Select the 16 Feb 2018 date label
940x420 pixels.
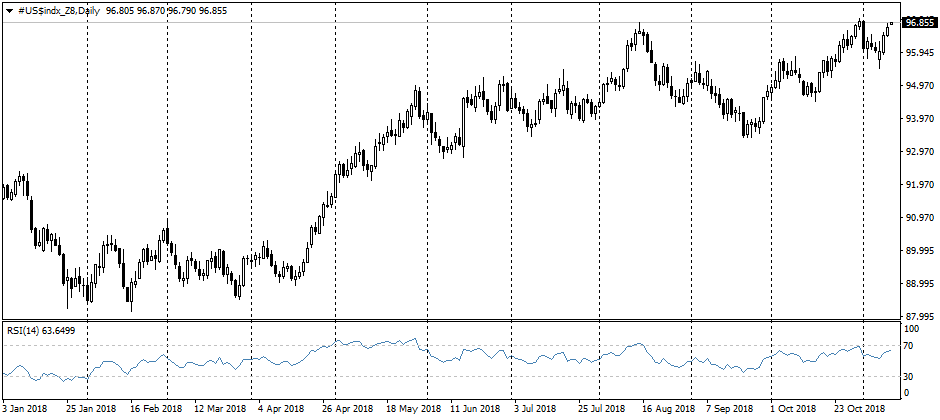point(156,408)
